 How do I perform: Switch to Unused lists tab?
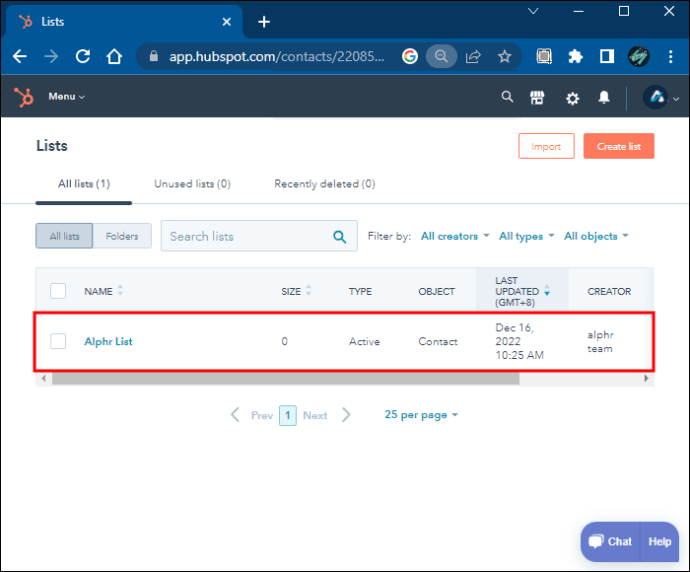[x=192, y=184]
